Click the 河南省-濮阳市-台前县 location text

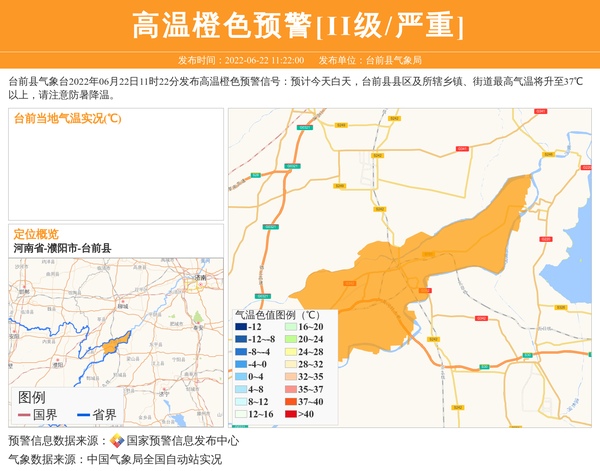coord(62,248)
